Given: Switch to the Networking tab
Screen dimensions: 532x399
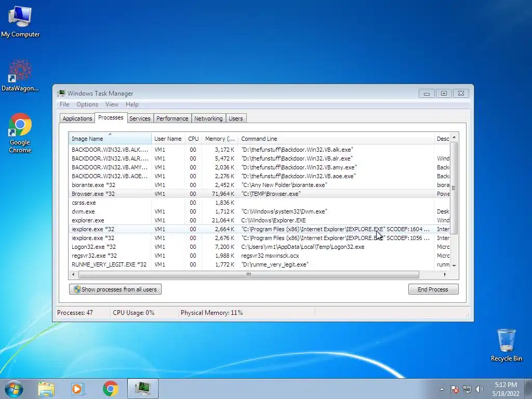Looking at the screenshot, I should point(208,118).
